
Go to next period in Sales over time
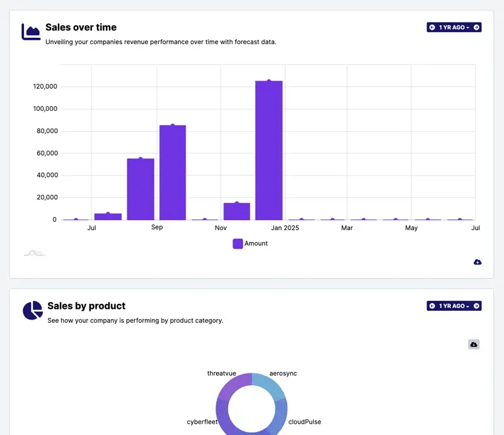[476, 27]
